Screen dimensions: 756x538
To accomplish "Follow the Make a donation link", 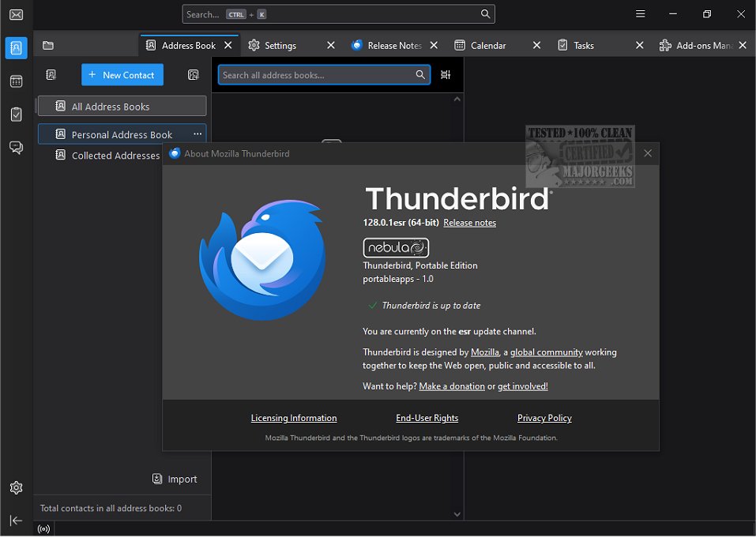I will [452, 386].
